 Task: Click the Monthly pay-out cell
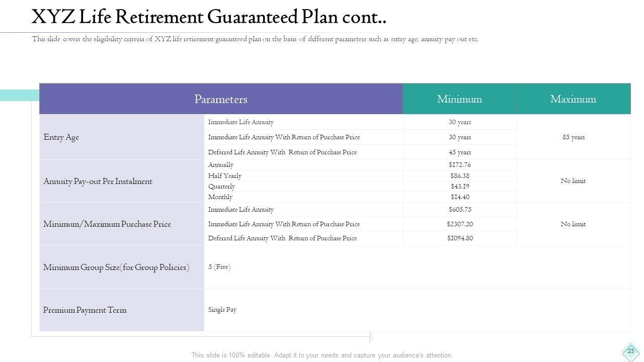click(220, 197)
